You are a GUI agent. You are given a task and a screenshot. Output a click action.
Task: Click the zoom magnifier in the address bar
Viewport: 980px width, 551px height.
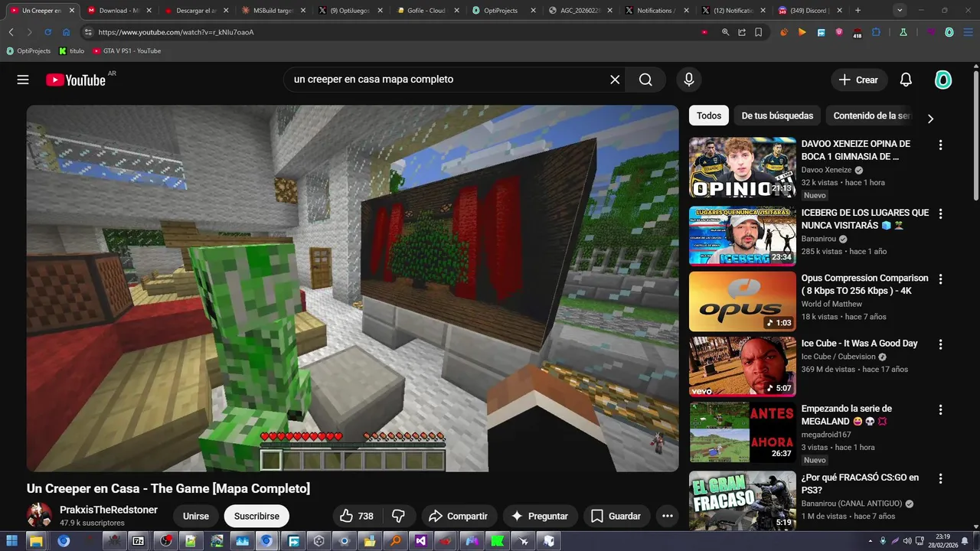click(x=725, y=32)
